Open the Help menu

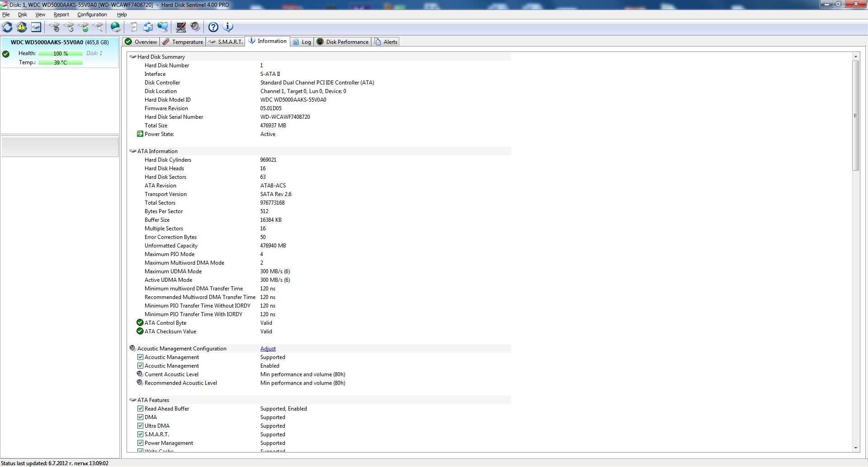tap(122, 14)
